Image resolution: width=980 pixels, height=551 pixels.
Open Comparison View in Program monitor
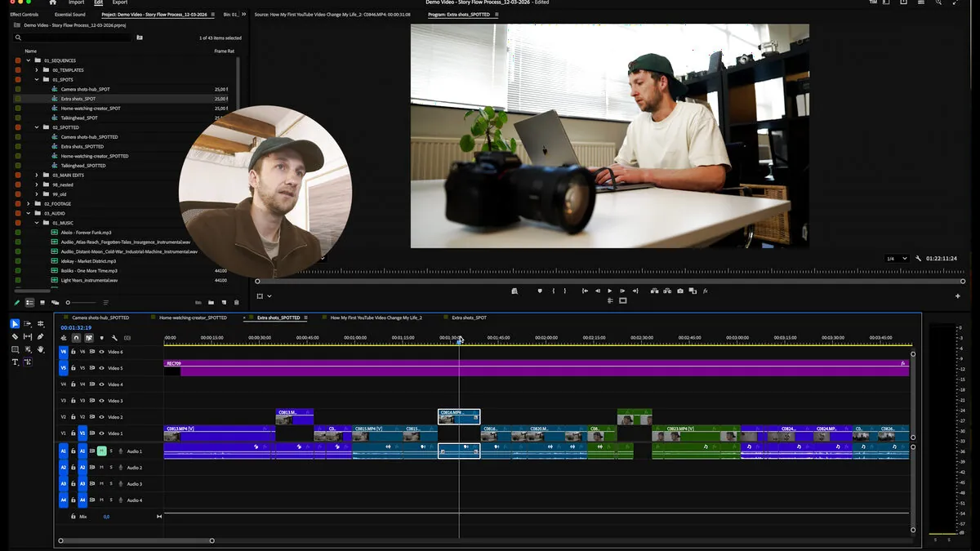693,291
